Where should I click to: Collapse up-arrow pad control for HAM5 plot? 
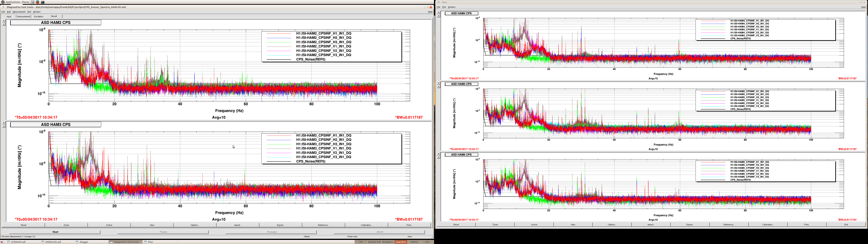coord(438,86)
